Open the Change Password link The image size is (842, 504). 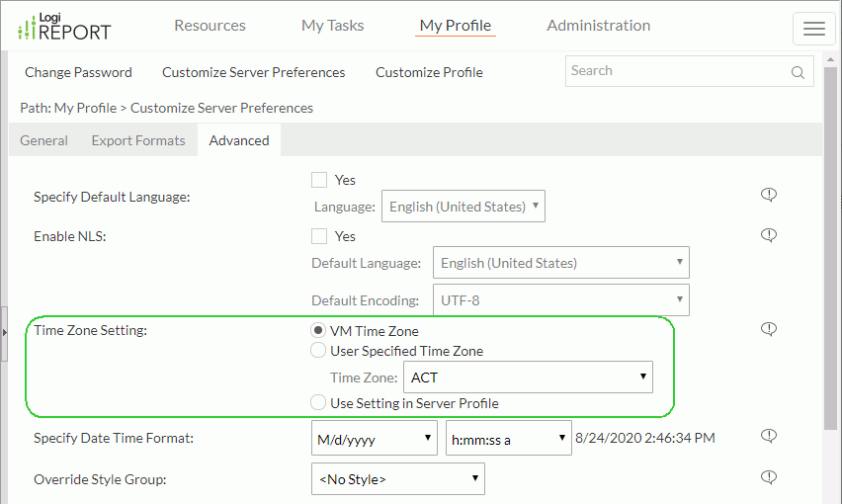click(78, 72)
